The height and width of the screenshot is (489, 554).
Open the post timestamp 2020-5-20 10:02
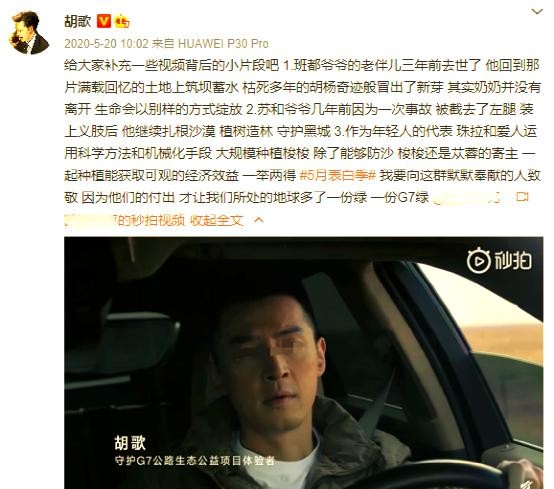[106, 43]
